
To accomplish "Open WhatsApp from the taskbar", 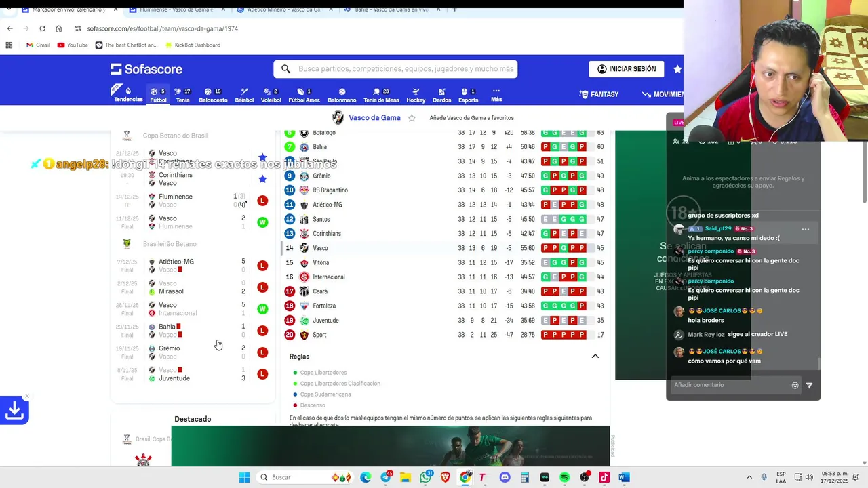I will tap(425, 477).
